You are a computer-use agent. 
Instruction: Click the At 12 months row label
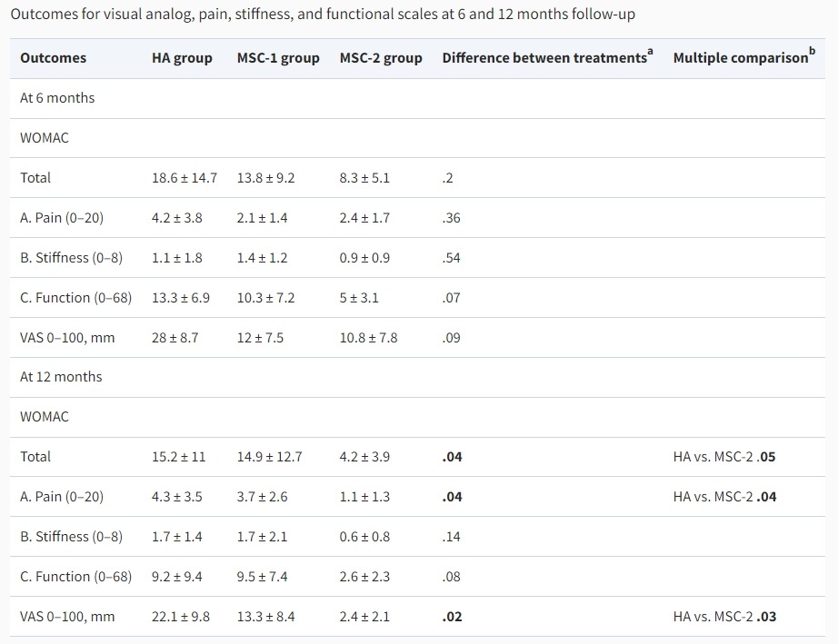(x=61, y=377)
